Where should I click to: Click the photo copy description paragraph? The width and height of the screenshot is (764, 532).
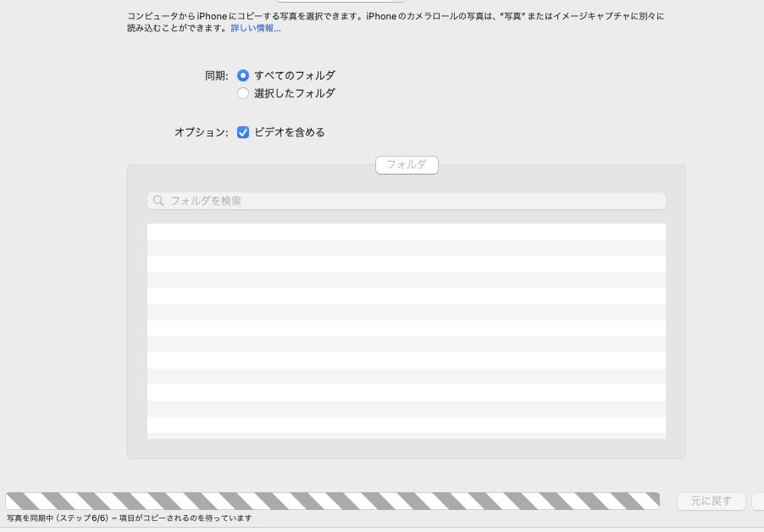(390, 16)
